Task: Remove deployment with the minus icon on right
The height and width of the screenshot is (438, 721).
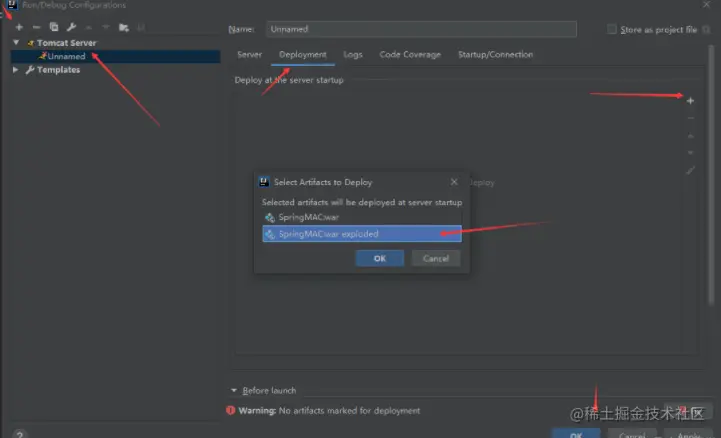Action: (690, 118)
